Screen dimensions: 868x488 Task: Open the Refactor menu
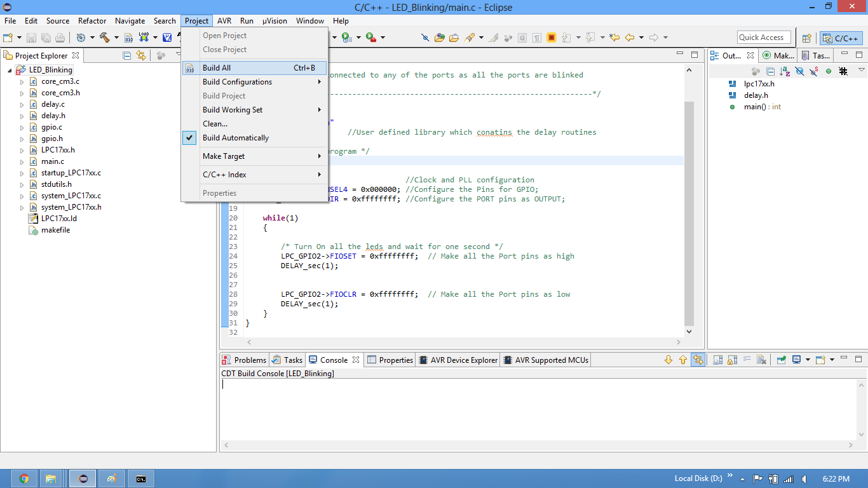[92, 21]
